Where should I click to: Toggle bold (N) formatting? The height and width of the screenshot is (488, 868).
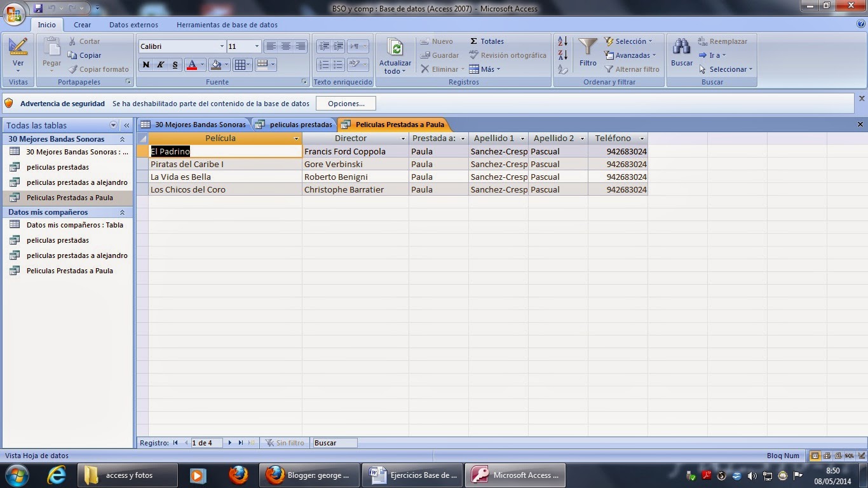click(146, 65)
